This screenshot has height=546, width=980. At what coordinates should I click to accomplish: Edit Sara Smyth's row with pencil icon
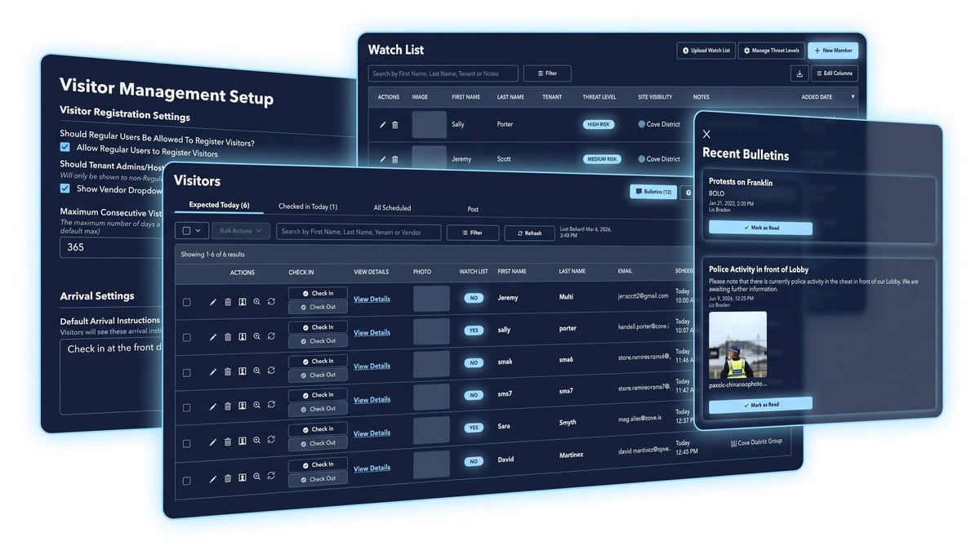click(213, 442)
